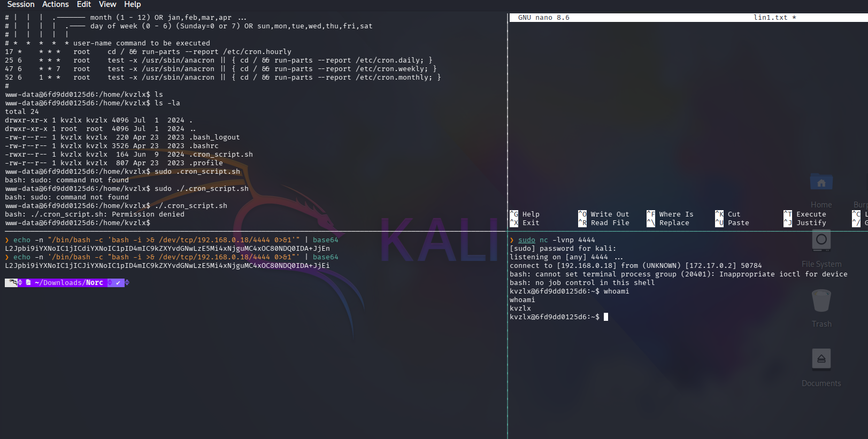This screenshot has width=868, height=439.
Task: Click the nano '^R Read File' shortcut
Action: 604,223
